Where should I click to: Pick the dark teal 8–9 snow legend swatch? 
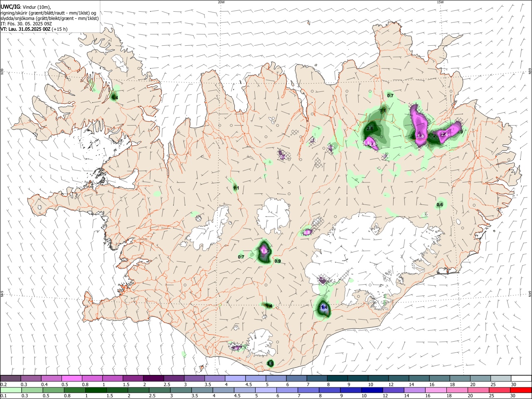[337, 379]
